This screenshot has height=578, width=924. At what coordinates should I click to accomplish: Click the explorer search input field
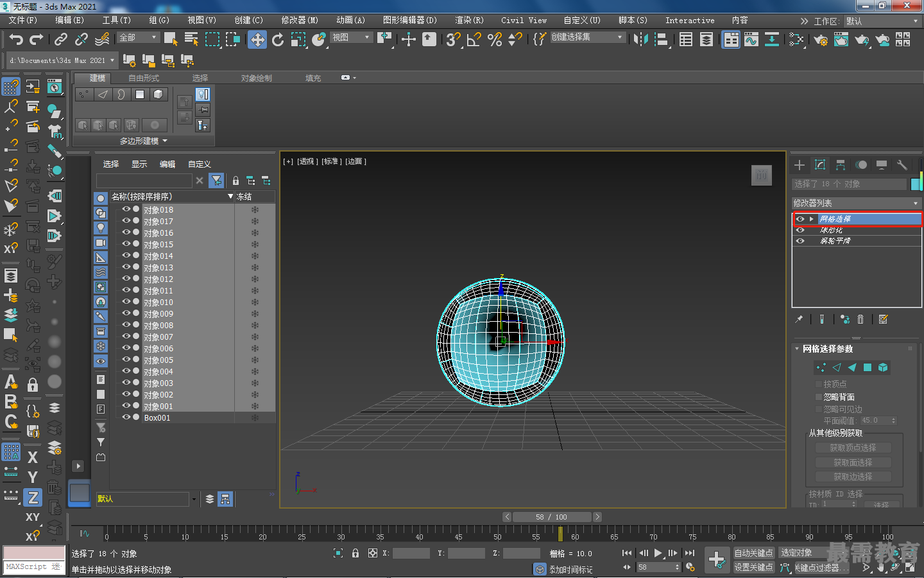click(x=144, y=180)
